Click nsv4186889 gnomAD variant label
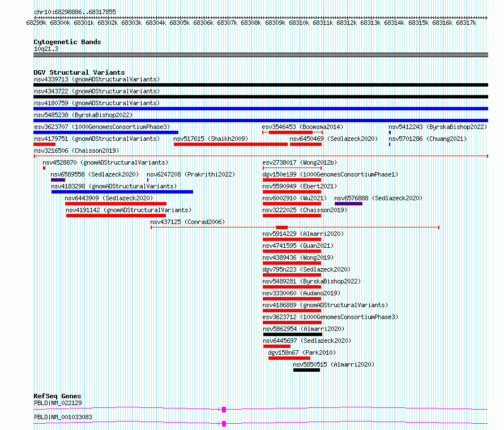 click(x=325, y=305)
